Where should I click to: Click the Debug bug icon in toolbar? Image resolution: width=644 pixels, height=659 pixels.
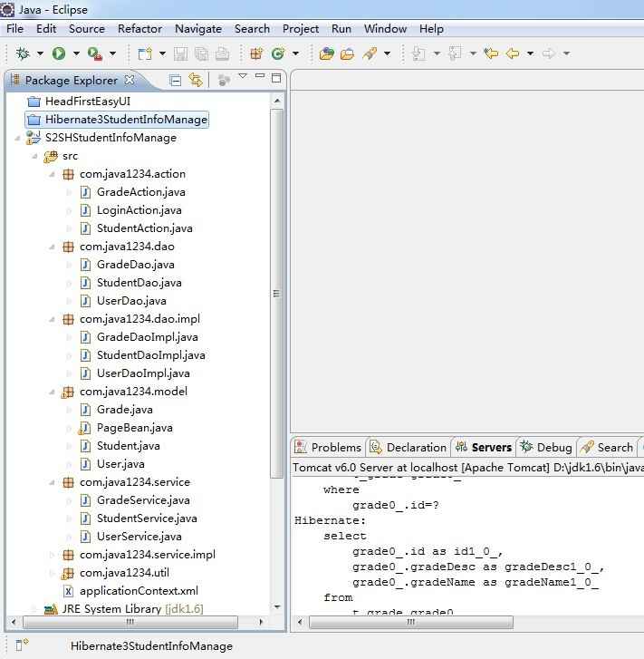[23, 53]
